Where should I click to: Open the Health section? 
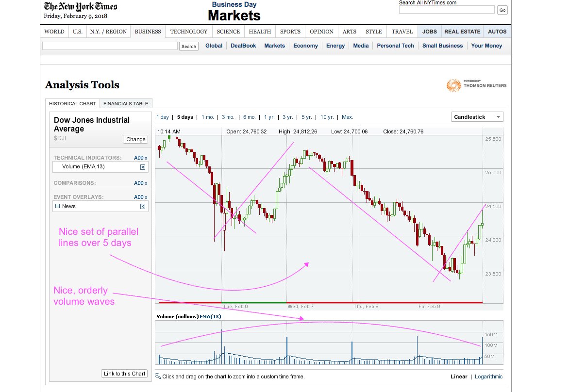tap(260, 32)
